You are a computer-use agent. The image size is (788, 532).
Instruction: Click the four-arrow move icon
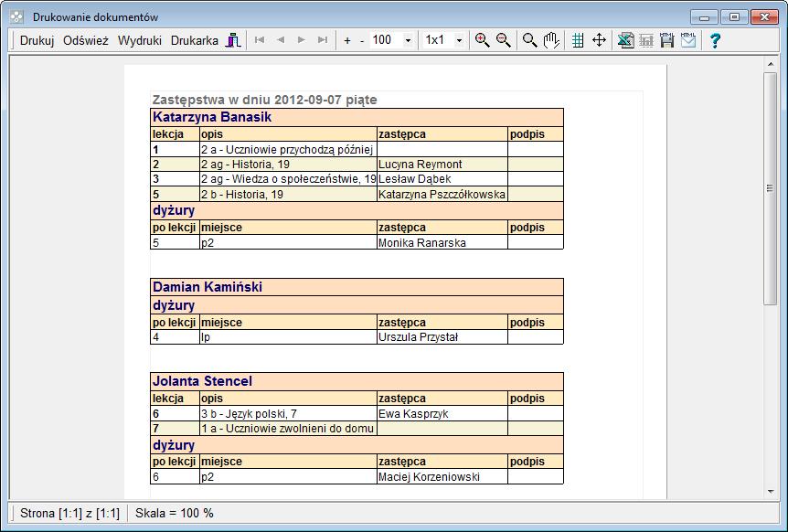pyautogui.click(x=599, y=40)
